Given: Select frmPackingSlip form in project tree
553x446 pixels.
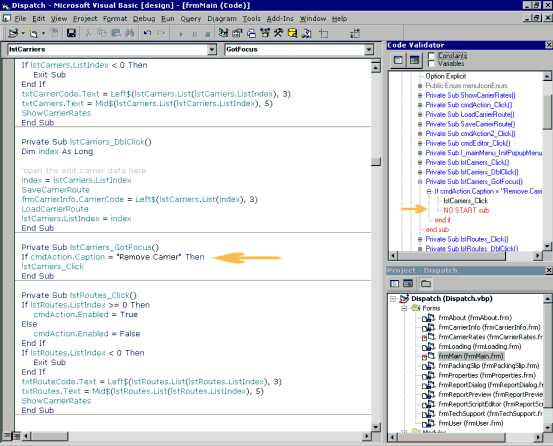Looking at the screenshot, I should 489,366.
